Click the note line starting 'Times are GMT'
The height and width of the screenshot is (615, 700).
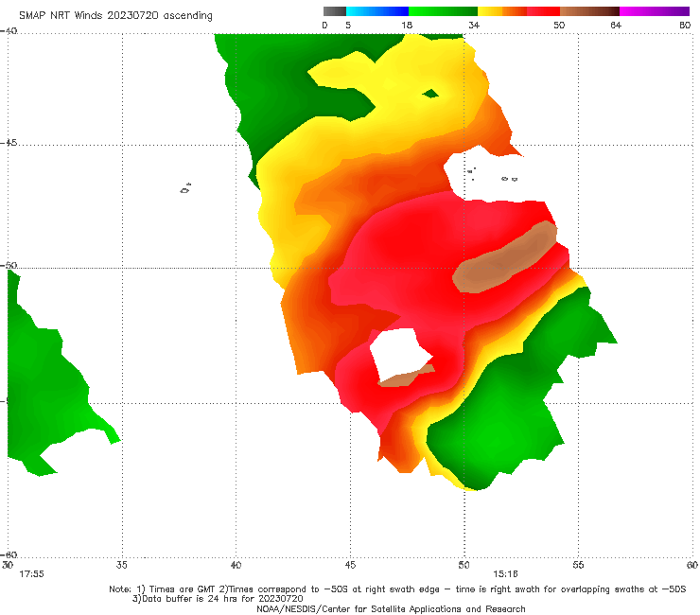pyautogui.click(x=397, y=589)
